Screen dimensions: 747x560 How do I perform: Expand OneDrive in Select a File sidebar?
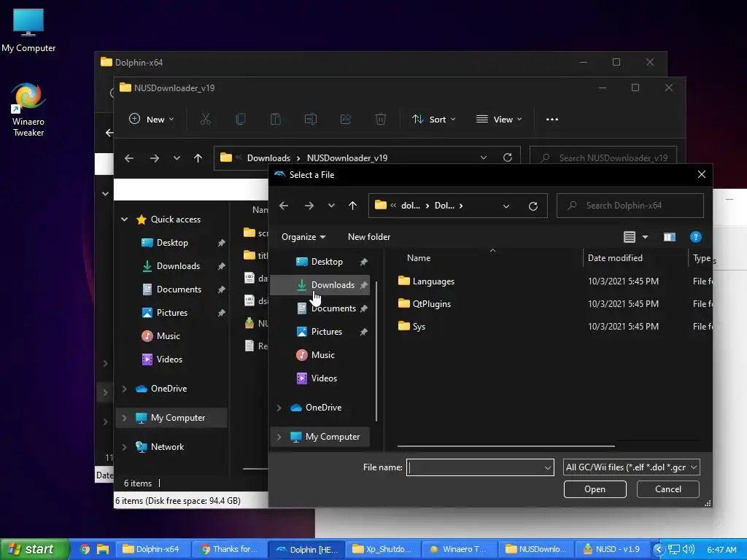coord(279,408)
